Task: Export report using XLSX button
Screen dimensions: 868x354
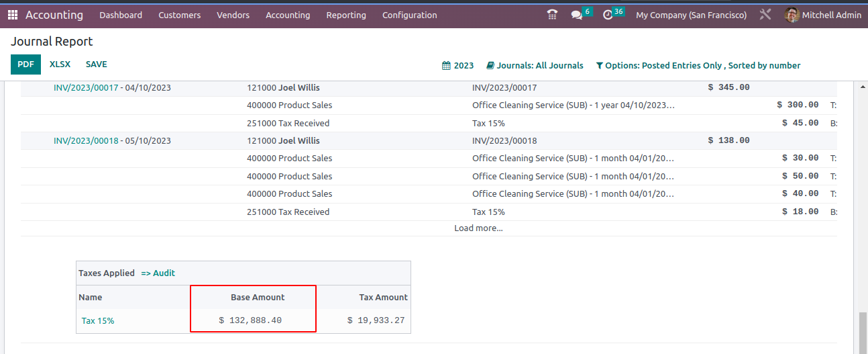Action: coord(60,64)
